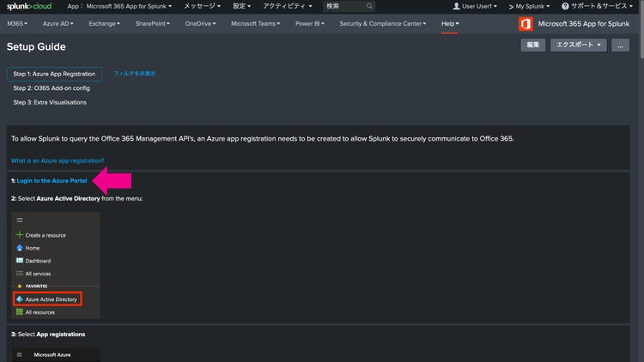Click the 検索 search field

[x=349, y=6]
